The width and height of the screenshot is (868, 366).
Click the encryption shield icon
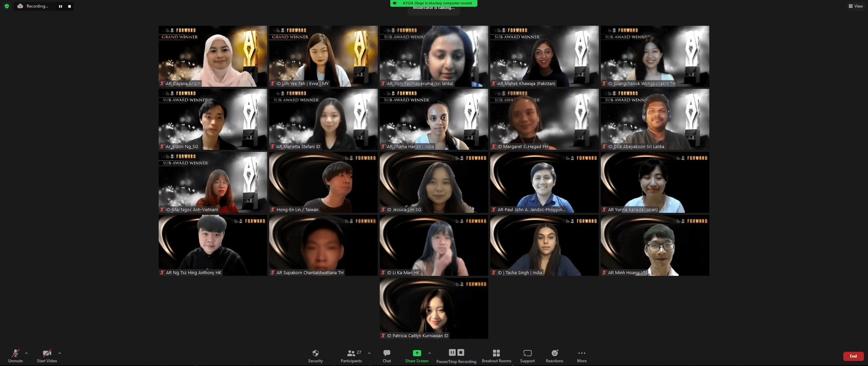(6, 6)
